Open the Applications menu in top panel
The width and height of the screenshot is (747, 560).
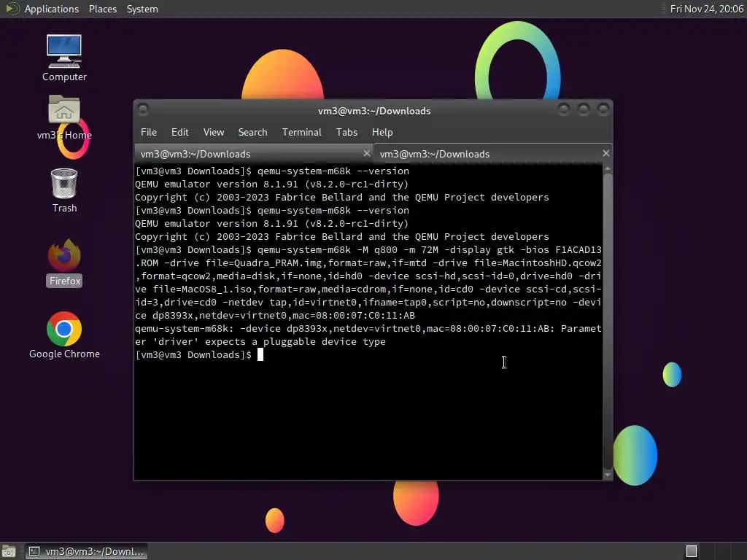(52, 9)
